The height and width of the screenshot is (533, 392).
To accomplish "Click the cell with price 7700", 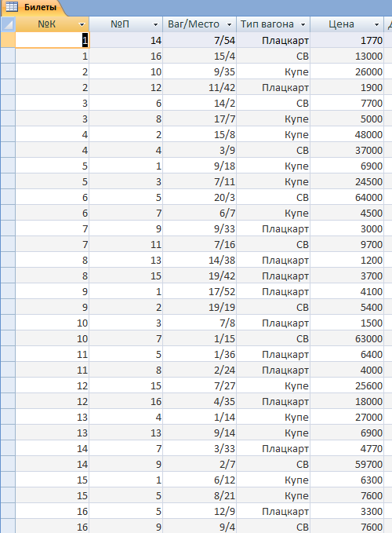I will 347,103.
